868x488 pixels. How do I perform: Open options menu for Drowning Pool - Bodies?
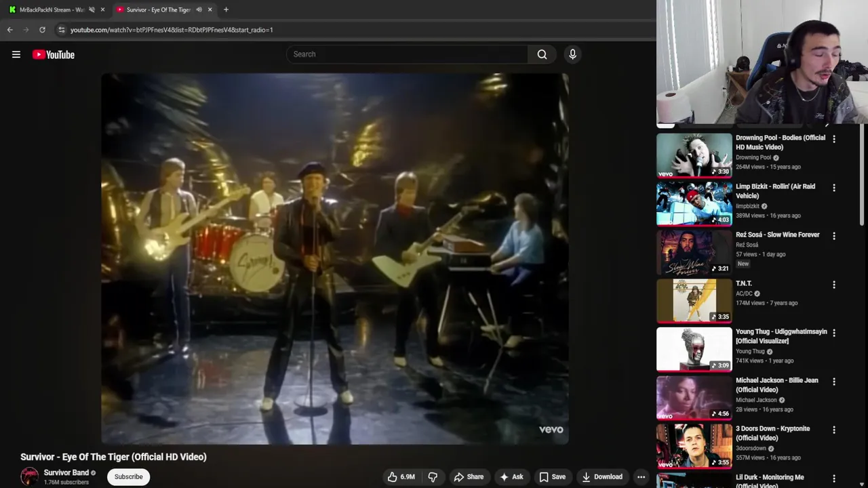click(x=834, y=139)
